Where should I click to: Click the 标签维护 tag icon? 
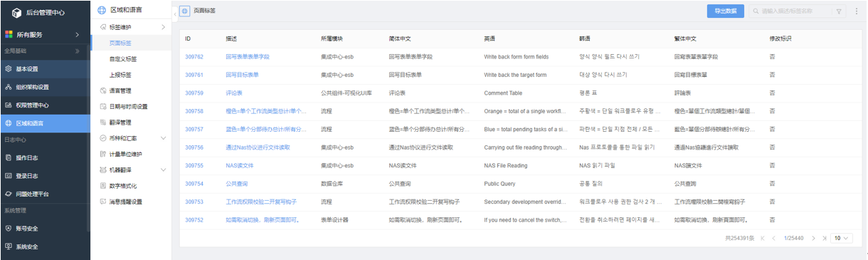coord(102,27)
